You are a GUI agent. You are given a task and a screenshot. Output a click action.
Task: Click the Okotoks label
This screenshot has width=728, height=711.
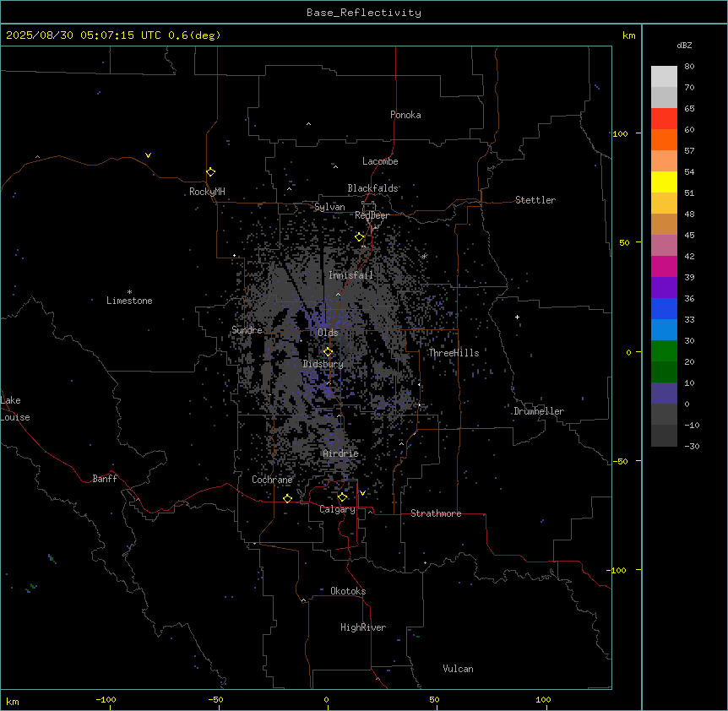[x=348, y=591]
